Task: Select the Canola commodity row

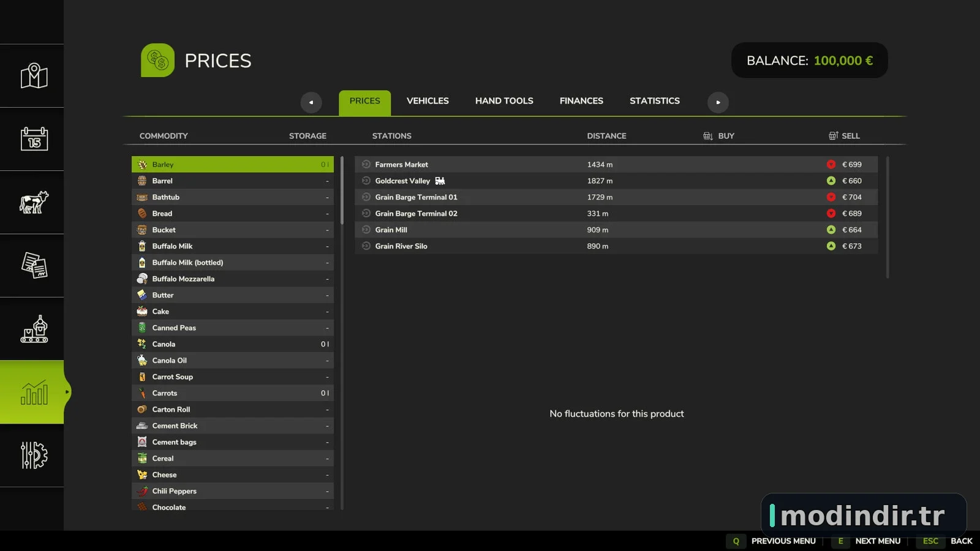Action: [x=233, y=344]
